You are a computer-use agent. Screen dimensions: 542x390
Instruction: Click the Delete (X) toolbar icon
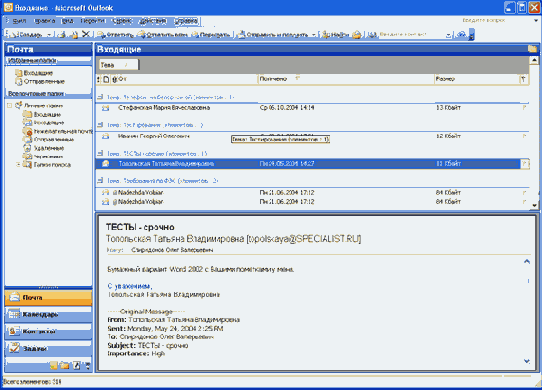click(x=85, y=34)
